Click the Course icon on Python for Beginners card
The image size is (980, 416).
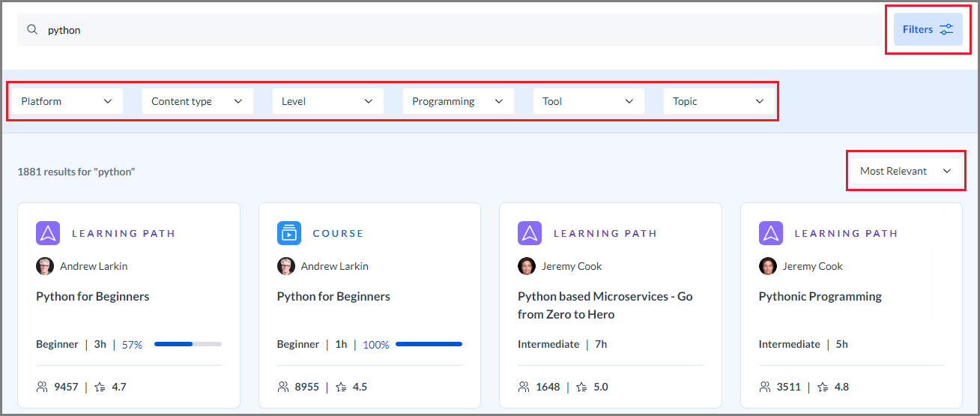(x=289, y=233)
